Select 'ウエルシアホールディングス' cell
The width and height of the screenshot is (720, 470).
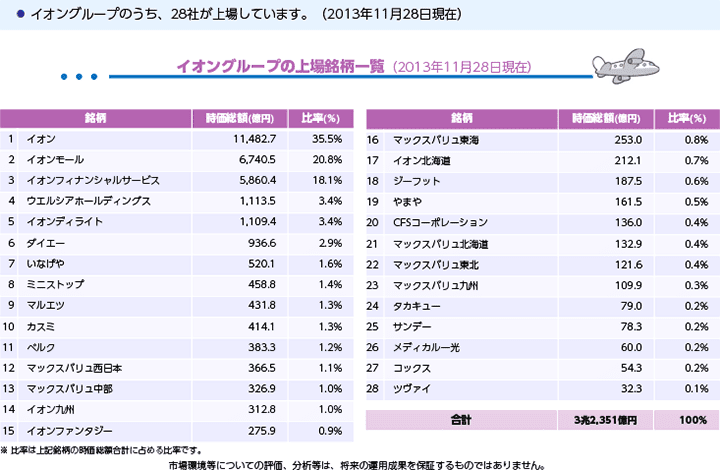88,201
